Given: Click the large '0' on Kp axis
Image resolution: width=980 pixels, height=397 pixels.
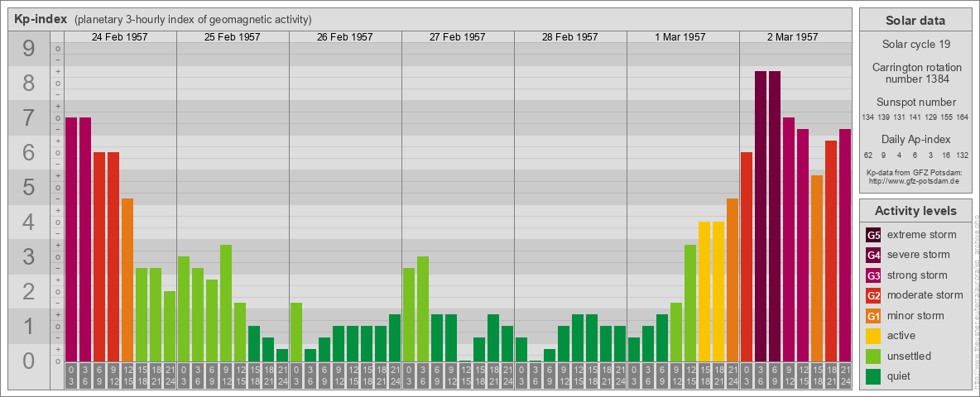Looking at the screenshot, I should [29, 361].
